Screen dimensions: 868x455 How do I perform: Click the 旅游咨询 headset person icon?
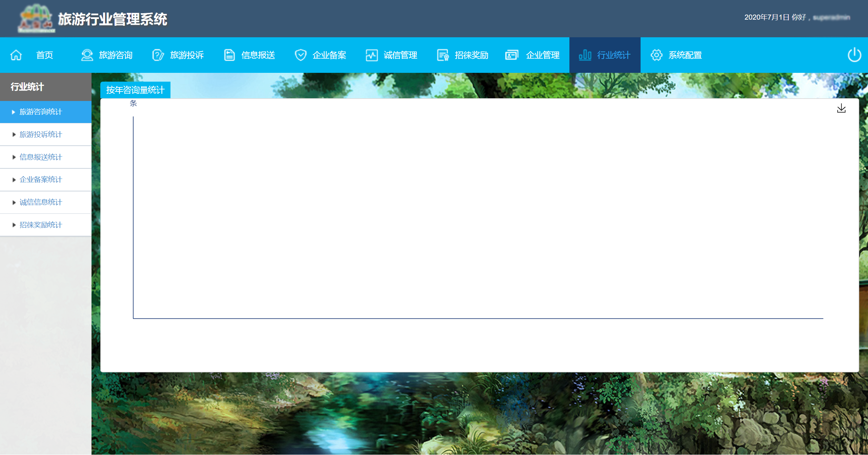coord(87,55)
